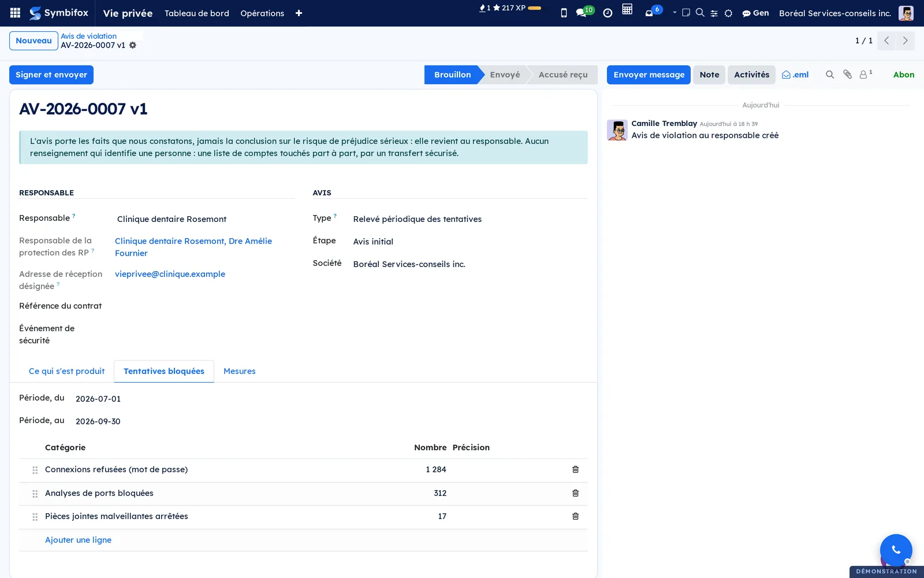Open the clock activities icon
This screenshot has height=578, width=924.
coord(608,13)
